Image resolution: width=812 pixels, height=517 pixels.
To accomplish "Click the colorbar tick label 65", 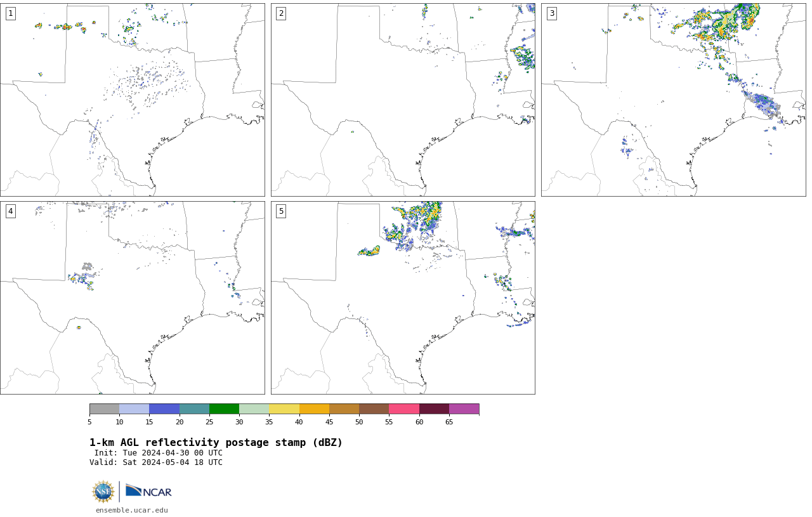I will pyautogui.click(x=449, y=422).
